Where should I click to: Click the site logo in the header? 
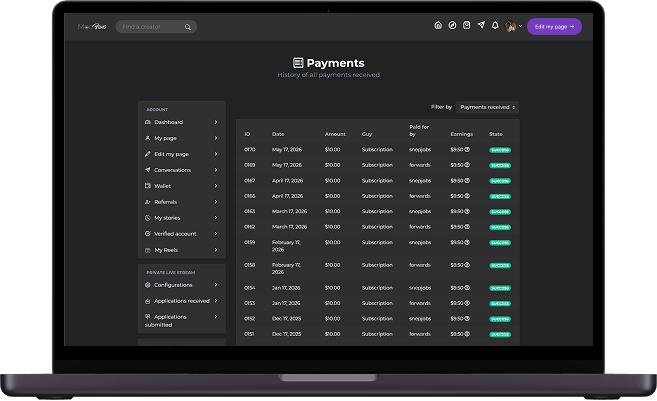click(92, 26)
